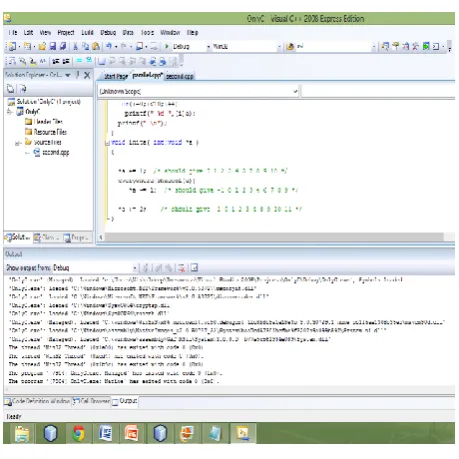This screenshot has height=459, width=459.
Task: Click the Start Debugging green play icon
Action: point(167,46)
